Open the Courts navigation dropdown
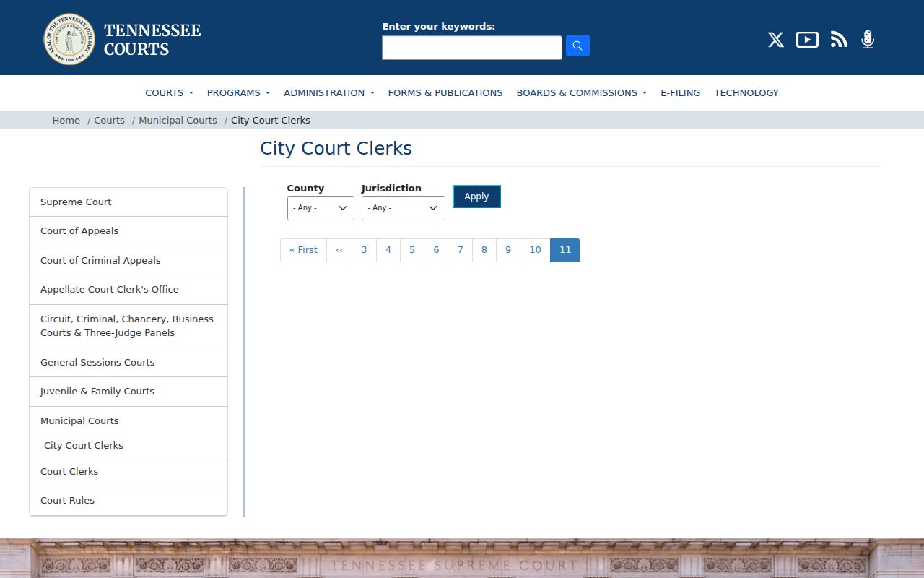Image resolution: width=924 pixels, height=578 pixels. point(169,92)
